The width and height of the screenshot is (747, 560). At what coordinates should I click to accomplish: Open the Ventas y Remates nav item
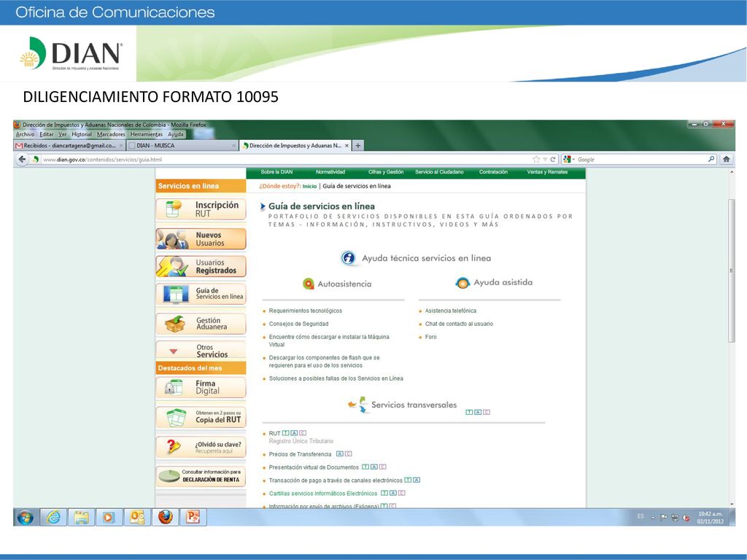[547, 172]
